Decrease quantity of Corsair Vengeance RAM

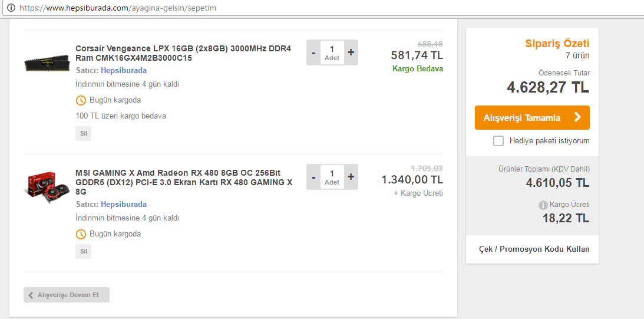(x=314, y=52)
